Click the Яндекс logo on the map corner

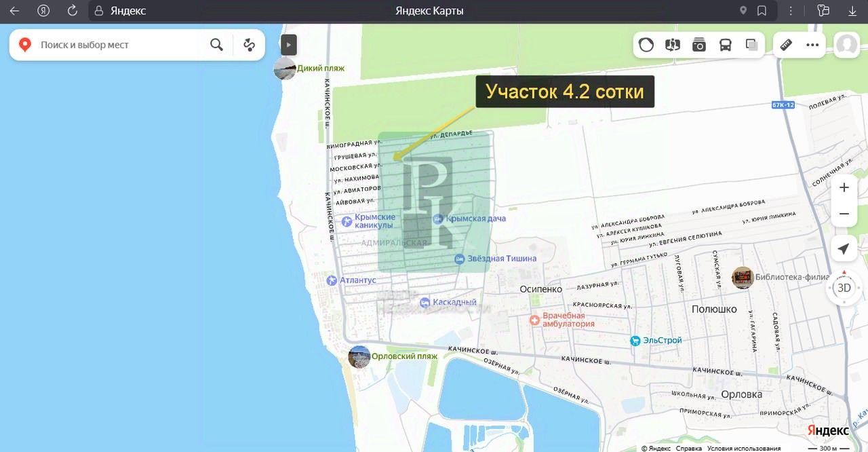pyautogui.click(x=827, y=430)
